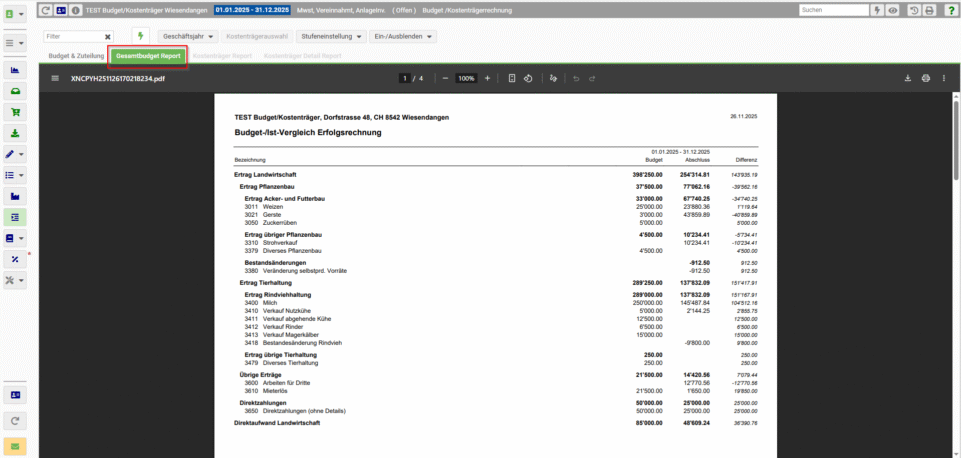
Task: Open the contact card icon at sidebar bottom
Action: pos(15,395)
